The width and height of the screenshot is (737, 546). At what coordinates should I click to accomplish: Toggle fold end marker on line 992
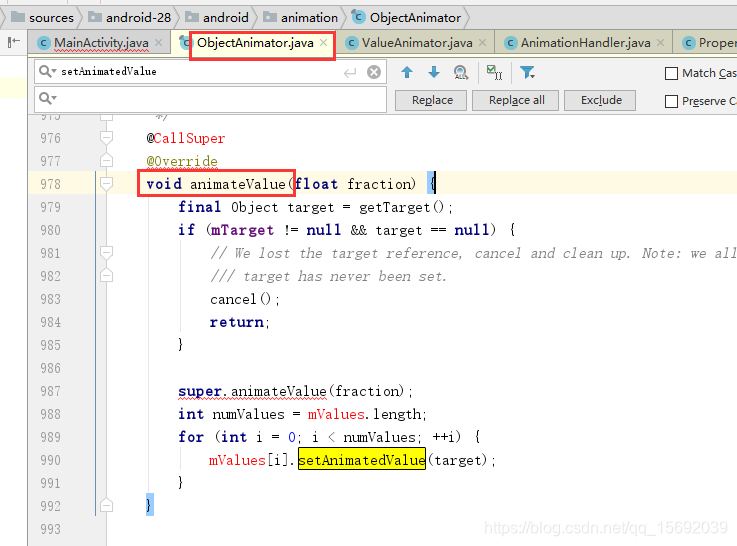tap(107, 506)
